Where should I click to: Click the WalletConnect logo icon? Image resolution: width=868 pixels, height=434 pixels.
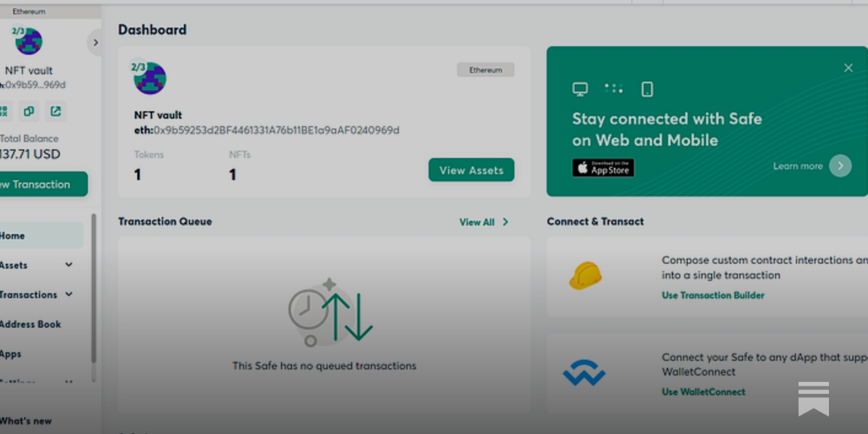584,373
